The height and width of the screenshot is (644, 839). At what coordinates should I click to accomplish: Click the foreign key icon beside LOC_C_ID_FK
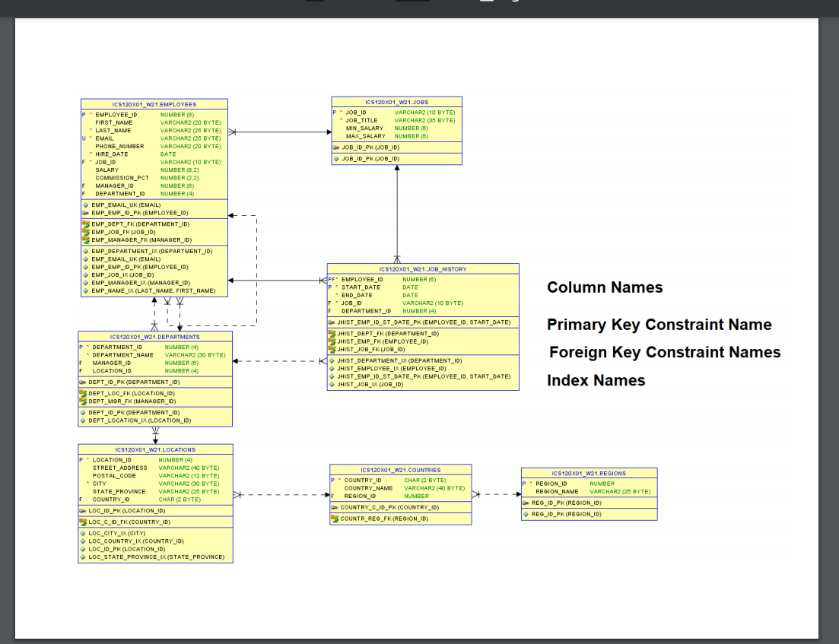tap(82, 522)
